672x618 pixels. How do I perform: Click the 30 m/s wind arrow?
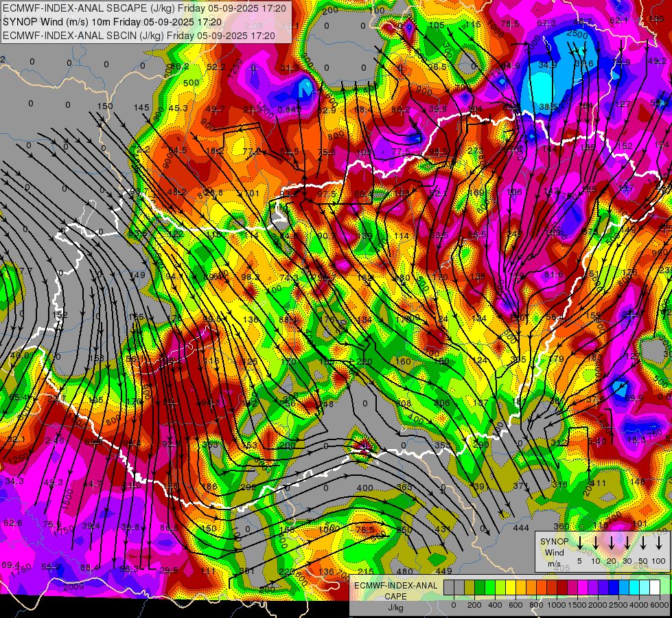[627, 542]
